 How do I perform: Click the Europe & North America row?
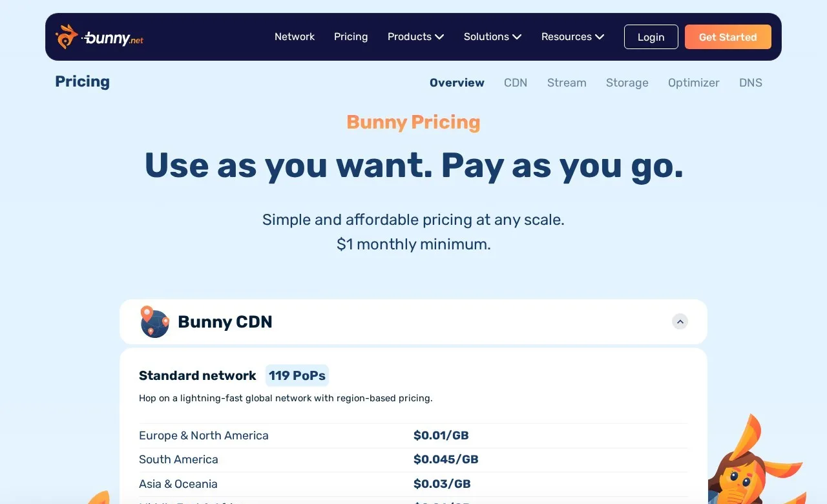[413, 436]
